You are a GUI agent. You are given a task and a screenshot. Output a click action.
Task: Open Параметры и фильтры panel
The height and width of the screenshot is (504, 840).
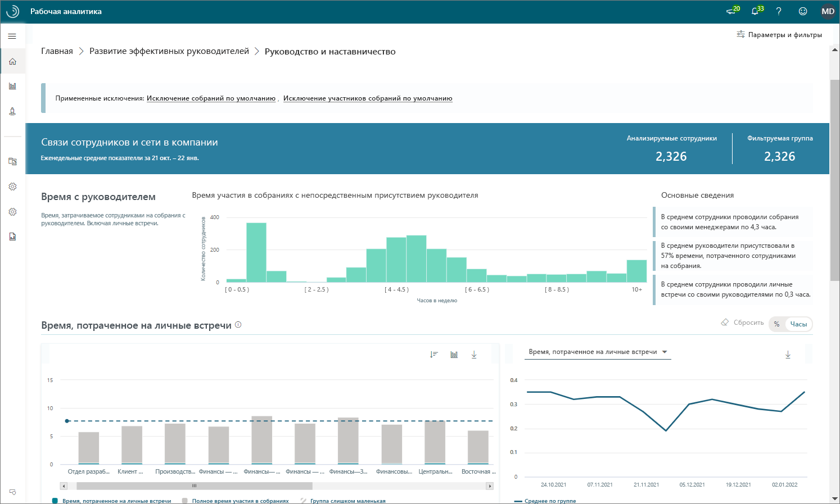(x=779, y=35)
